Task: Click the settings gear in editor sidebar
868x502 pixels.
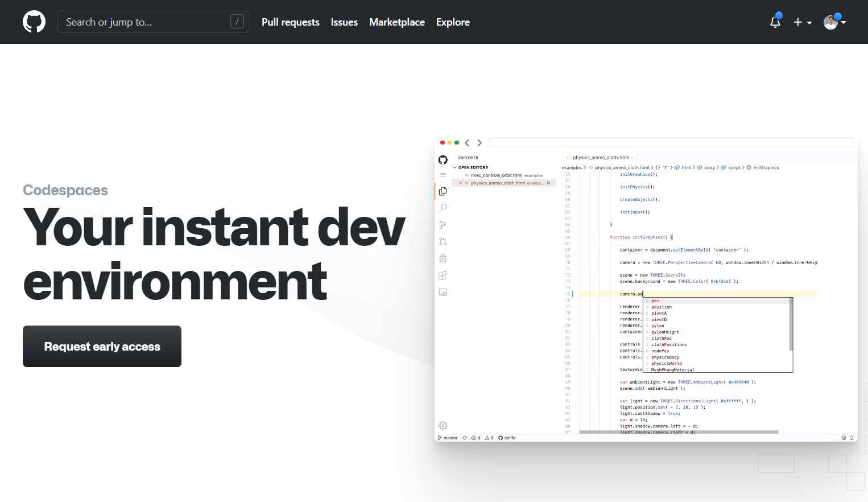Action: (443, 426)
